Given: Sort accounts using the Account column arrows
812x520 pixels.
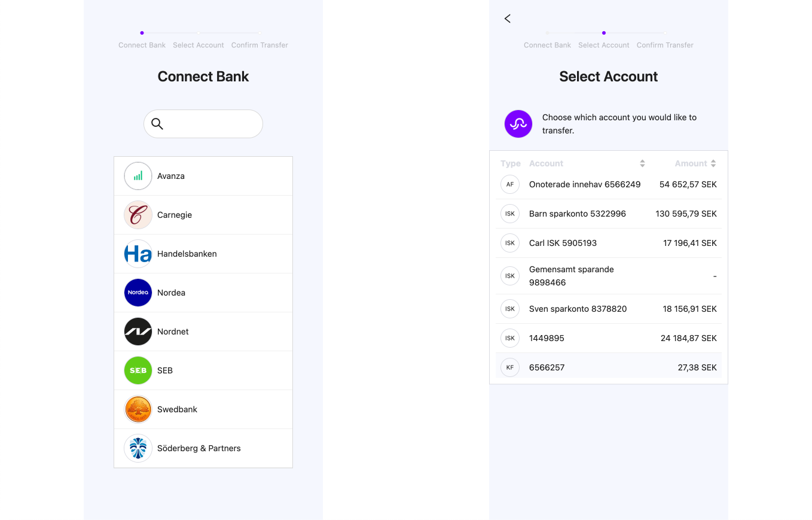Looking at the screenshot, I should [x=642, y=163].
